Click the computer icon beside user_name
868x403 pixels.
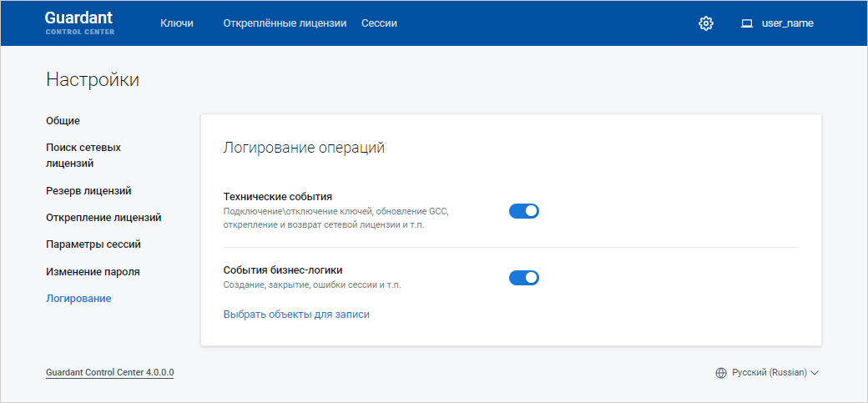[747, 23]
